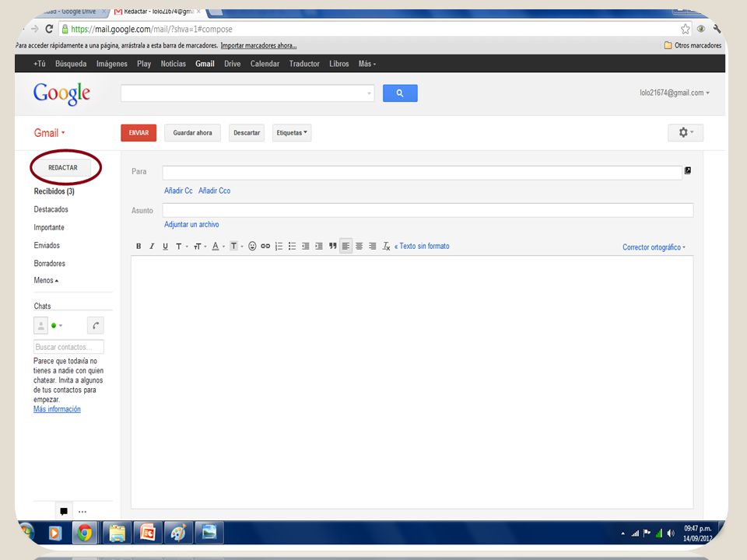This screenshot has width=747, height=560.
Task: Open Destacados folder
Action: [51, 209]
